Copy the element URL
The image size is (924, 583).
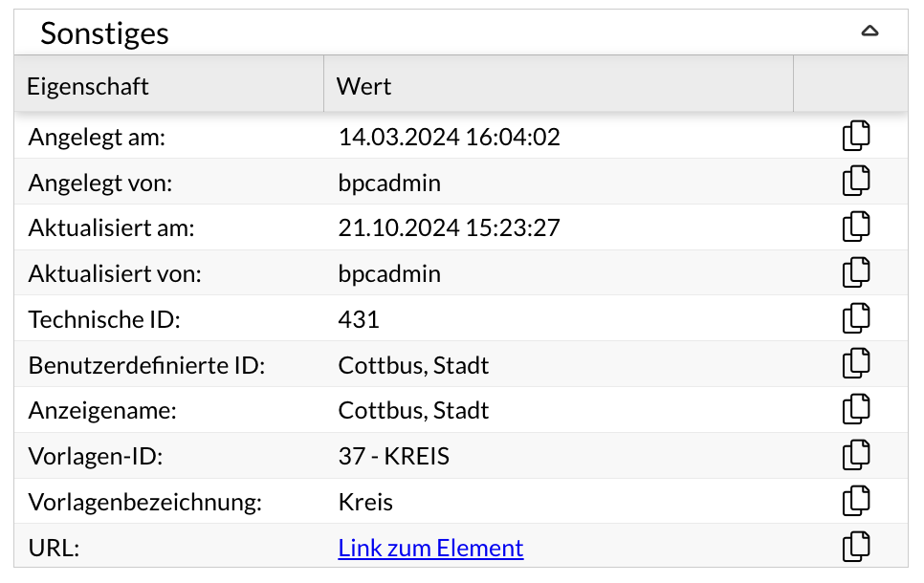point(856,547)
